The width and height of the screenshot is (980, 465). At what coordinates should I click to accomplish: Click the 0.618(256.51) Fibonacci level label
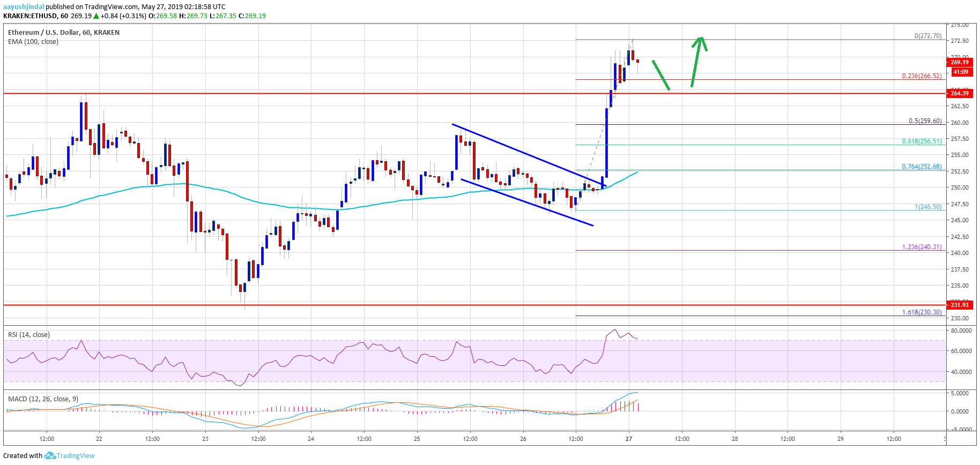(x=922, y=141)
